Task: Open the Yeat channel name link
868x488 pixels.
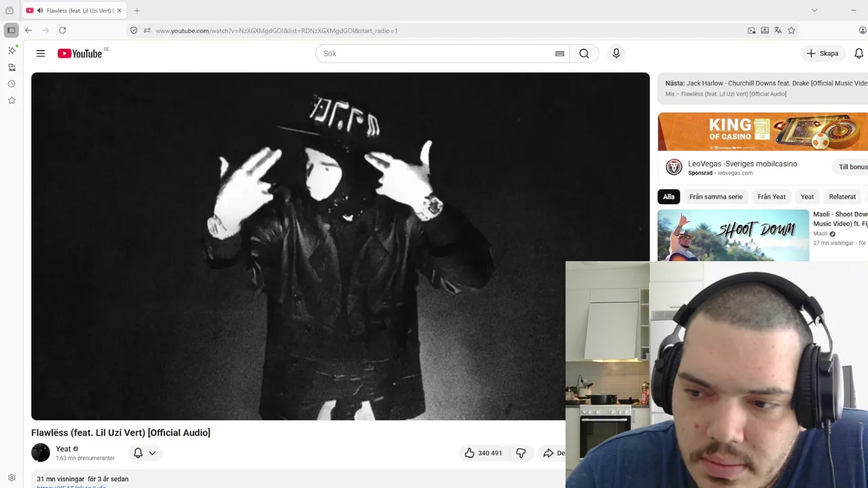Action: point(63,449)
